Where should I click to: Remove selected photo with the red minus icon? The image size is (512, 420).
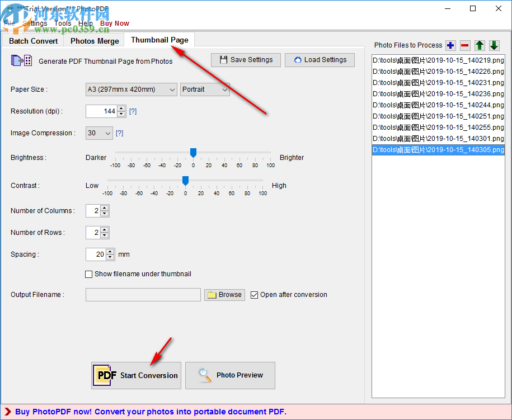tap(465, 45)
